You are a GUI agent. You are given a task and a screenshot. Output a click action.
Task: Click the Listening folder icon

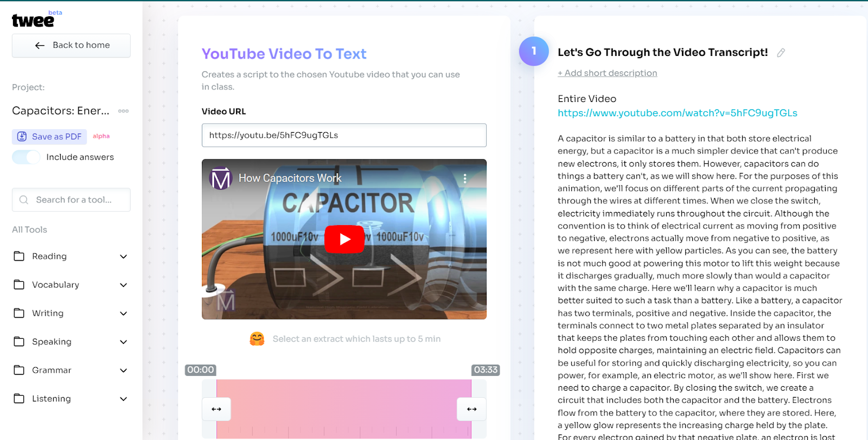19,398
